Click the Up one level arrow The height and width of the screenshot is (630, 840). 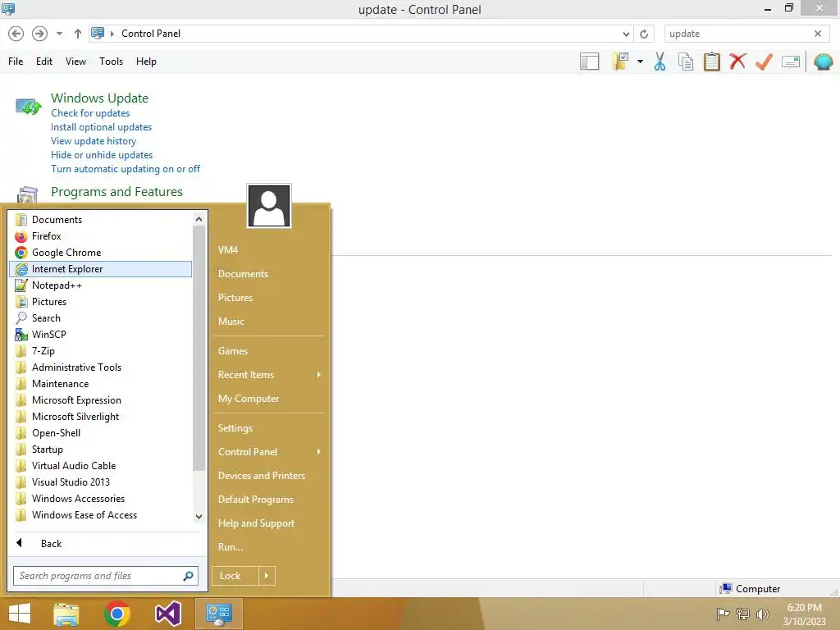78,34
